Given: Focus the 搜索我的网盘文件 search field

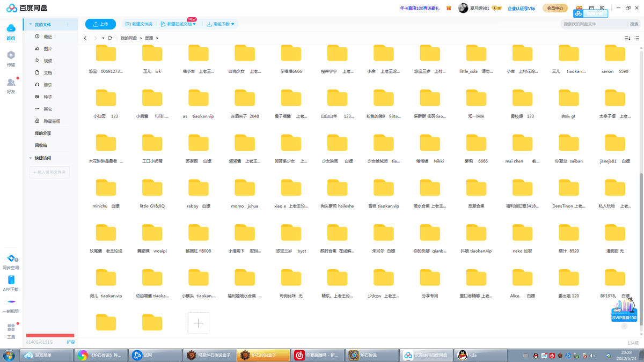Looking at the screenshot, I should 595,24.
